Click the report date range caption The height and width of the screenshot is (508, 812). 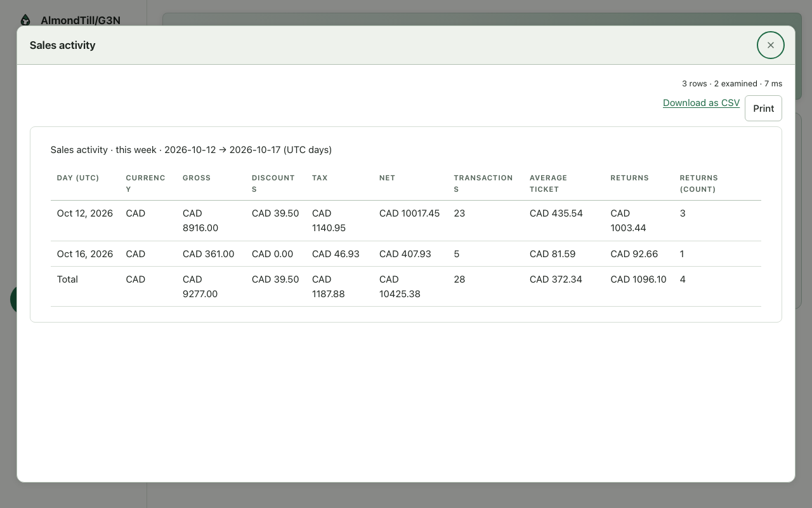(x=191, y=150)
